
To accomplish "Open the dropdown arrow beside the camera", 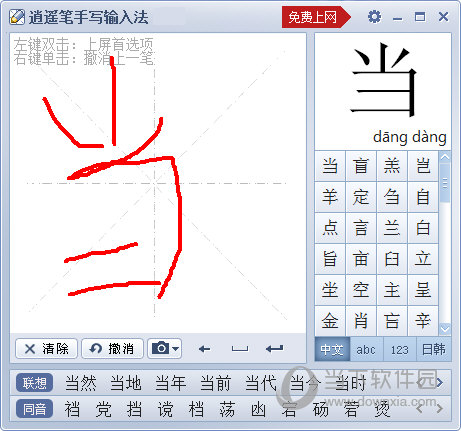I will [x=176, y=349].
